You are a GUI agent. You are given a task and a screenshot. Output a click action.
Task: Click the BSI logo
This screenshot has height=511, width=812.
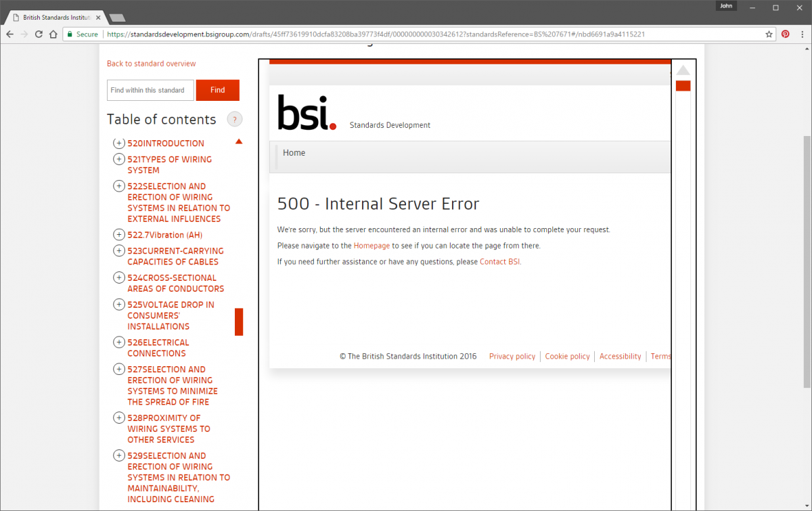click(x=307, y=112)
